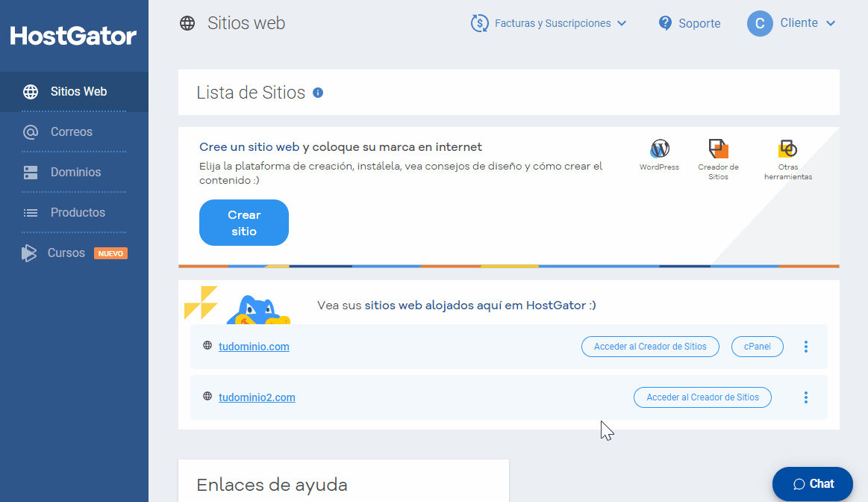
Task: Click the Cliente avatar circle
Action: coord(760,23)
